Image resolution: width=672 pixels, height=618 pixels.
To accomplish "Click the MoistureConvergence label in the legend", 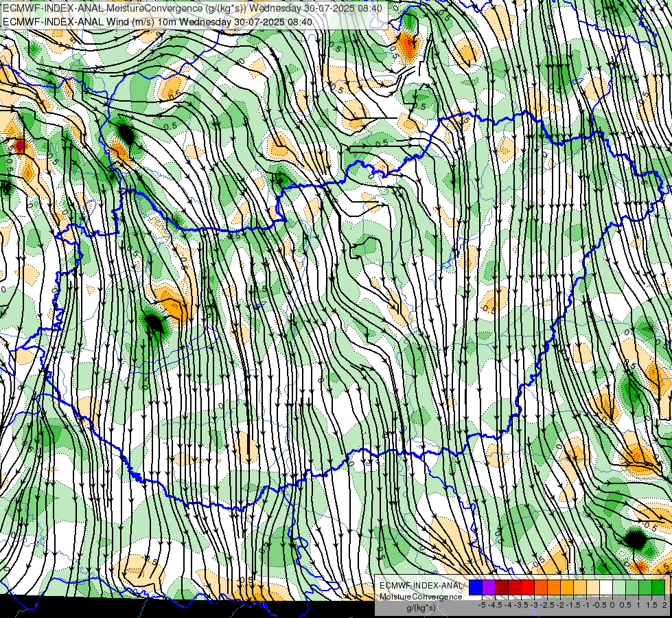I will [421, 597].
